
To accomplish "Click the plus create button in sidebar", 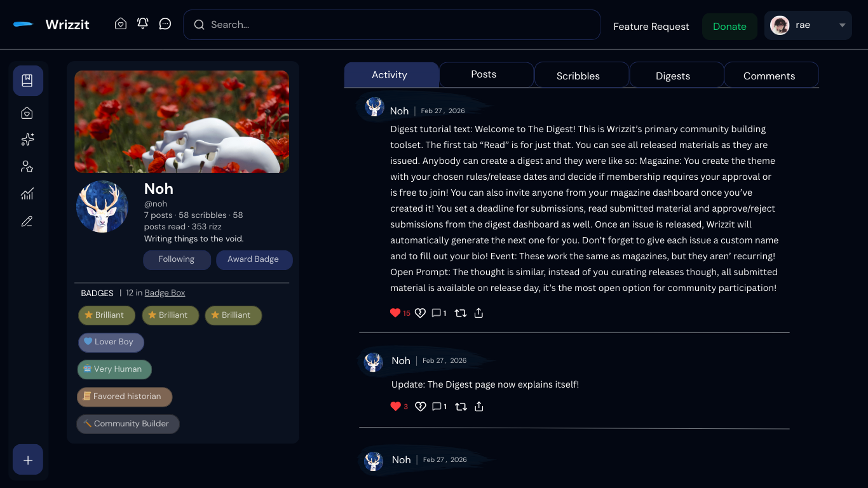I will [28, 459].
